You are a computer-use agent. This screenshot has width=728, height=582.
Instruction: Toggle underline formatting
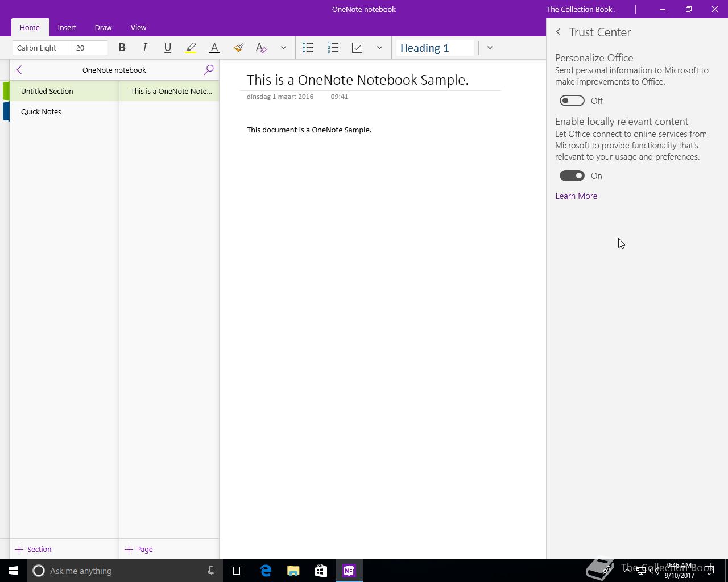pyautogui.click(x=167, y=48)
